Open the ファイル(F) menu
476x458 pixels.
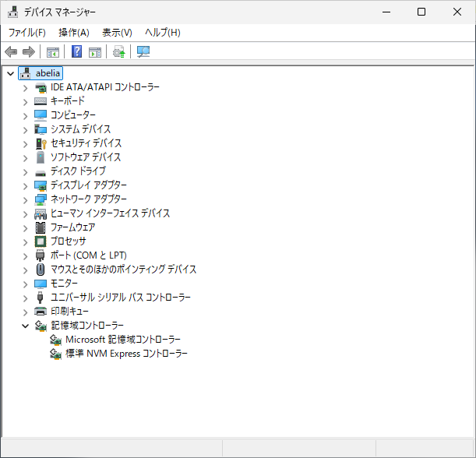27,33
